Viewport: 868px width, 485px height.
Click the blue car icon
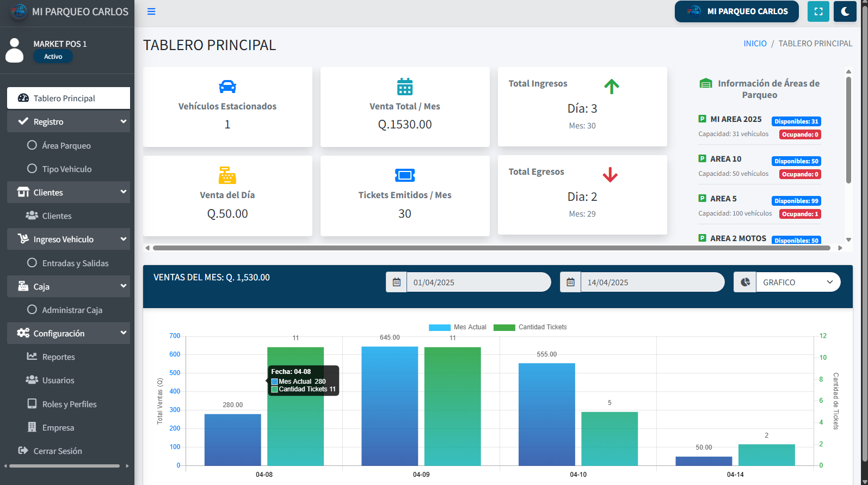(227, 87)
